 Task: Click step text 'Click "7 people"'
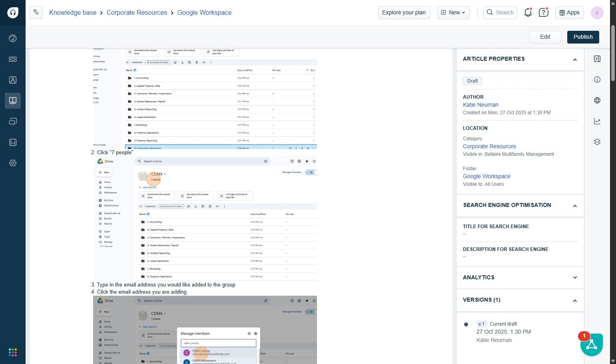coord(115,153)
